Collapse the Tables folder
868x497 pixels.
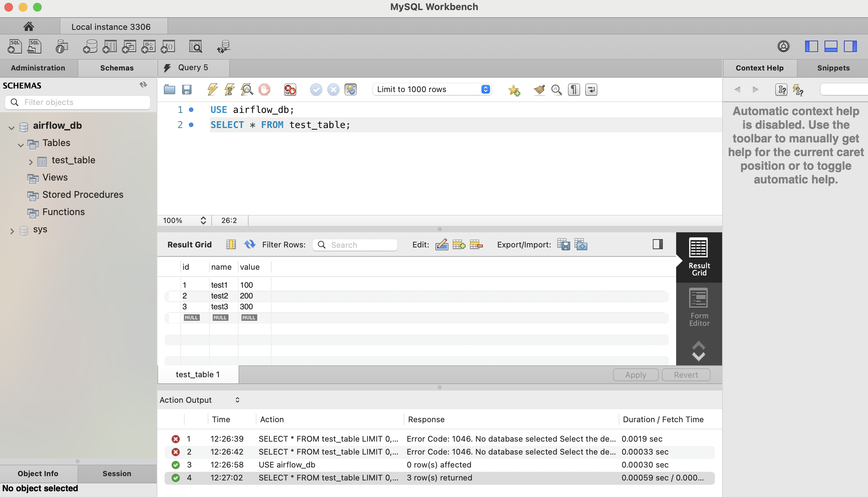point(21,145)
